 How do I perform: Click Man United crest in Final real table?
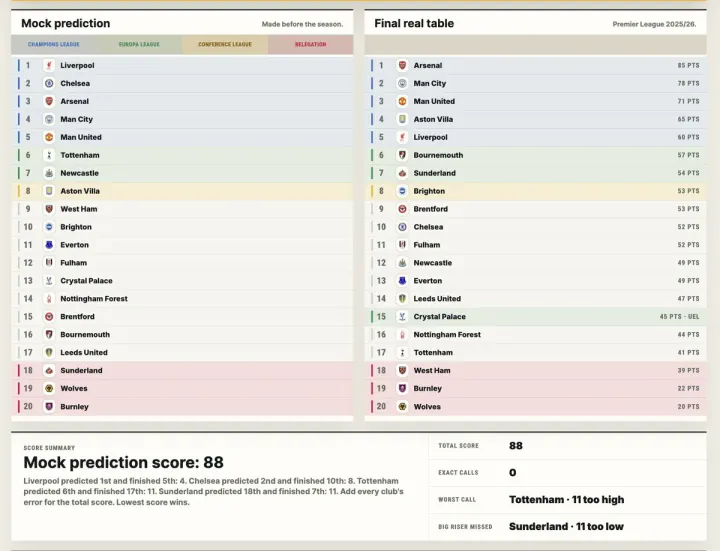402,101
